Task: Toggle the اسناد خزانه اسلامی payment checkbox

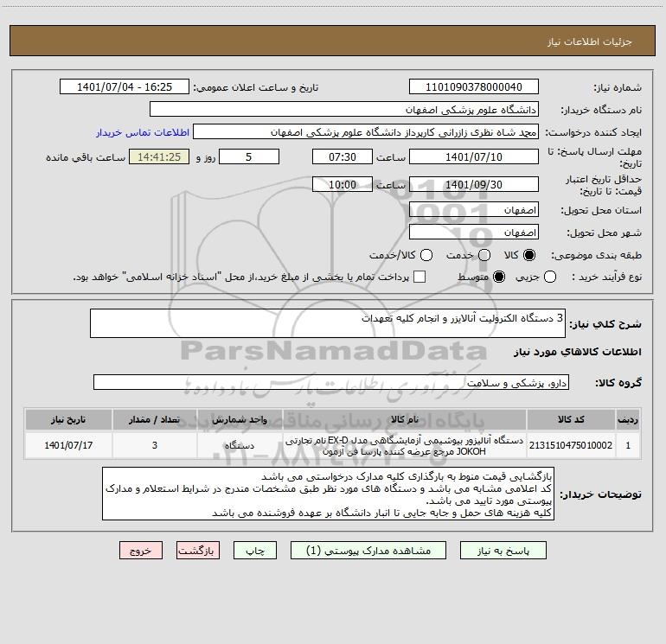Action: 419,277
